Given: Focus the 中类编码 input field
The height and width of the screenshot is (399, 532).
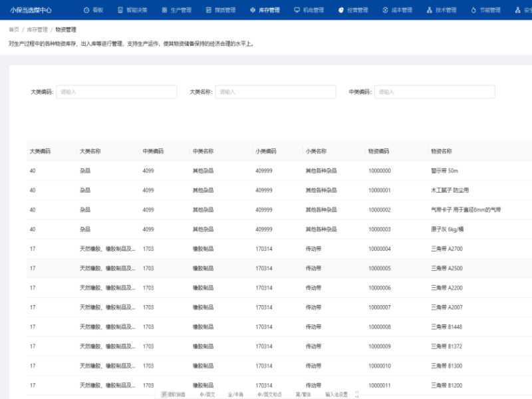Looking at the screenshot, I should point(434,92).
